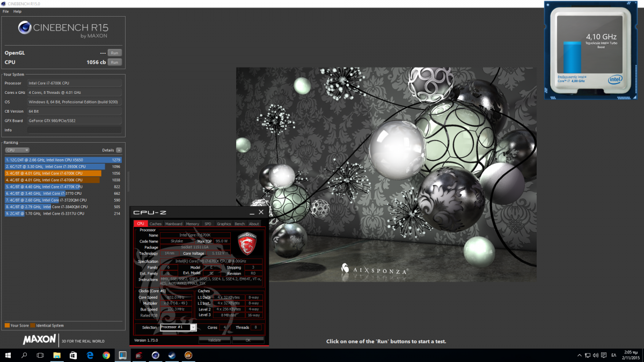Click the Identical System legend swatch
This screenshot has width=644, height=362.
tap(33, 326)
